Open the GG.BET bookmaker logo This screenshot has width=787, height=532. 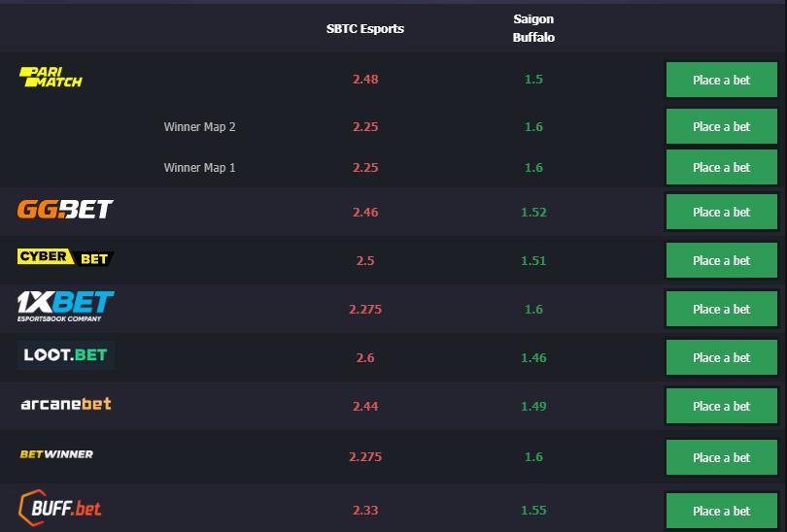pyautogui.click(x=65, y=209)
